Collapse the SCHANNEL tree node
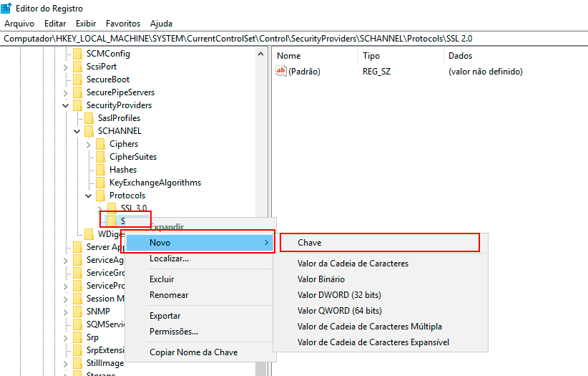 [x=77, y=132]
